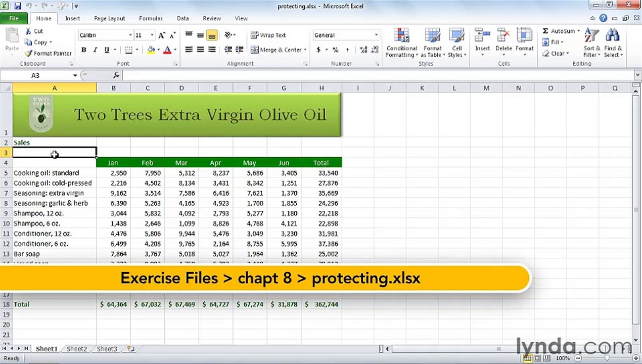This screenshot has width=642, height=364.
Task: Click Increase Decimal icon
Action: pyautogui.click(x=363, y=50)
